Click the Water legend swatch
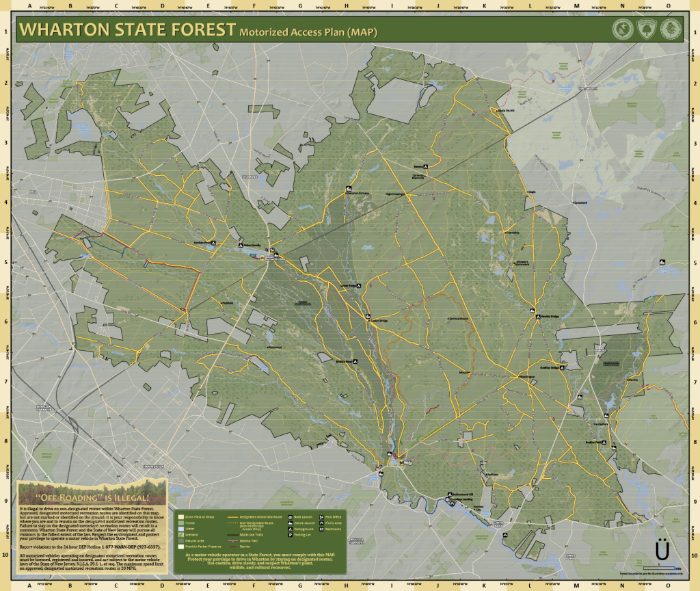 [180, 529]
